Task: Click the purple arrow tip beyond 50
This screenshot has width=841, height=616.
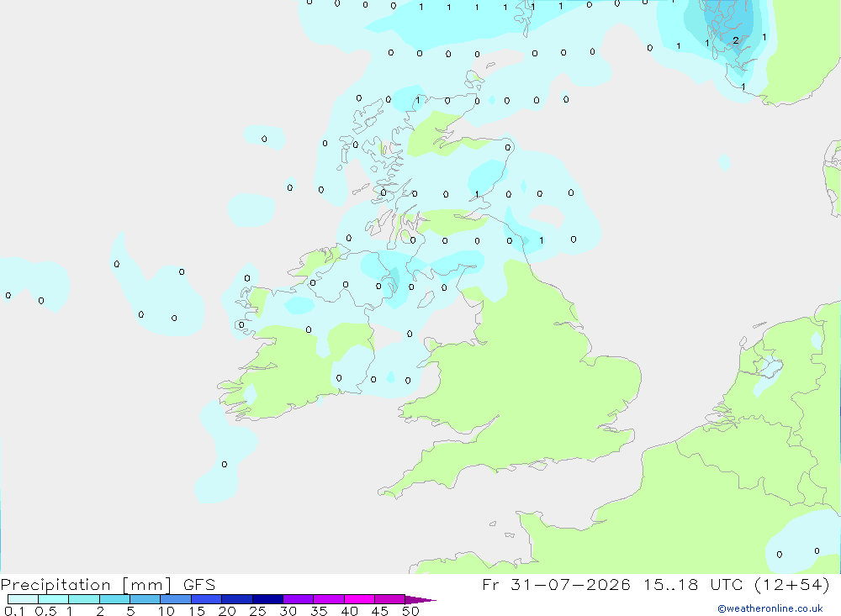Action: click(x=420, y=600)
